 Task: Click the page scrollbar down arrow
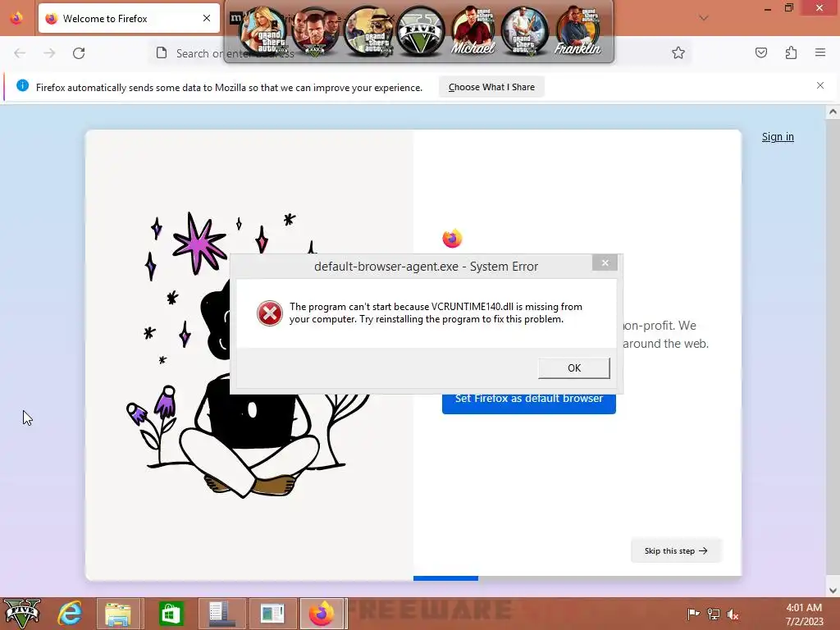[x=833, y=591]
